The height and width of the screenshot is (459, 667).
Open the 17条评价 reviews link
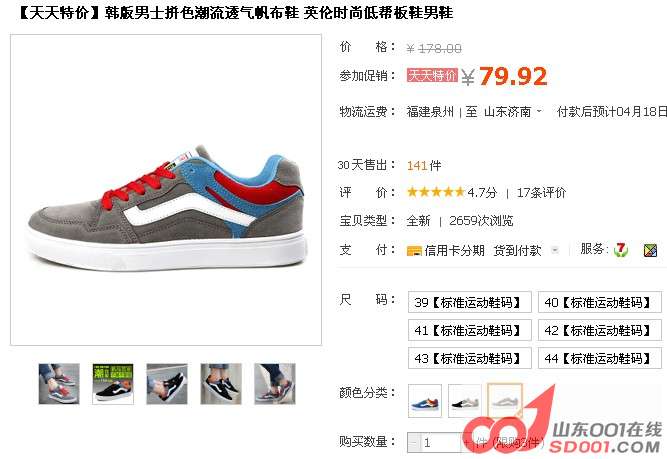pos(541,193)
